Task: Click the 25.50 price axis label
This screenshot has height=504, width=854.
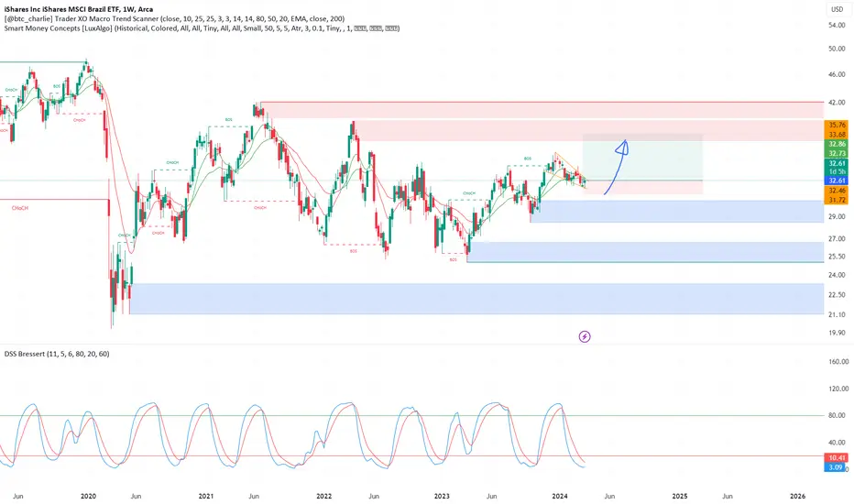Action: [837, 256]
